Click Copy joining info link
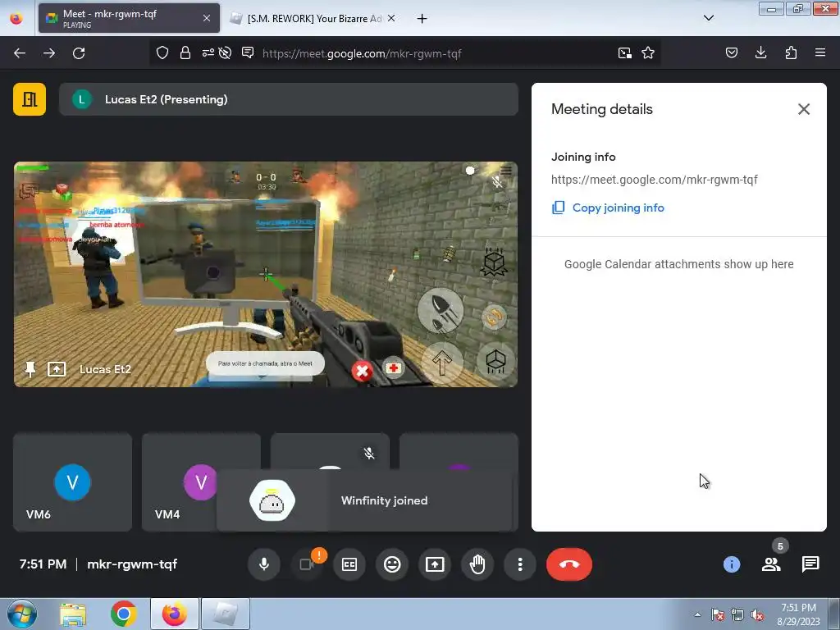The image size is (840, 630). coord(608,208)
